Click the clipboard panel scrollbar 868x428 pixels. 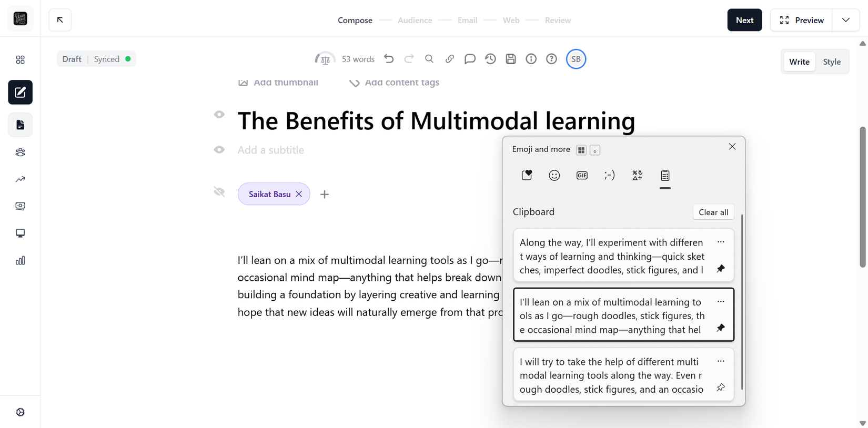click(x=742, y=302)
